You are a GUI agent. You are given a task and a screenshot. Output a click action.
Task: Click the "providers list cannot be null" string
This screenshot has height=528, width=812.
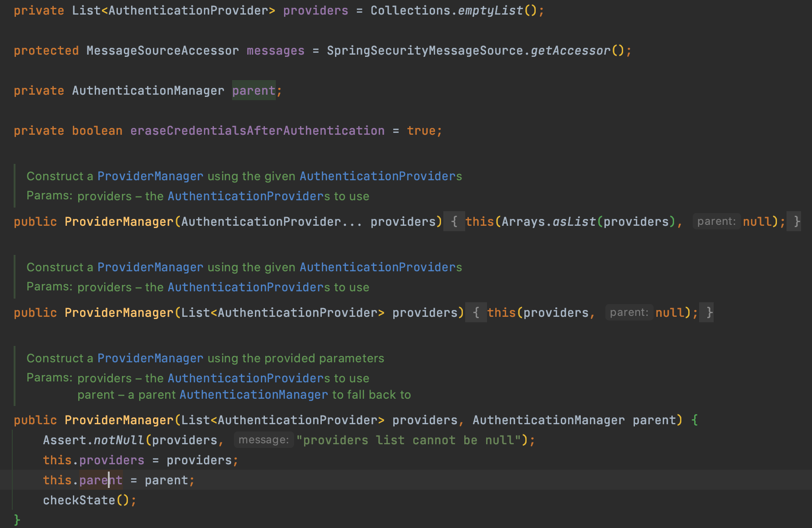(x=408, y=440)
